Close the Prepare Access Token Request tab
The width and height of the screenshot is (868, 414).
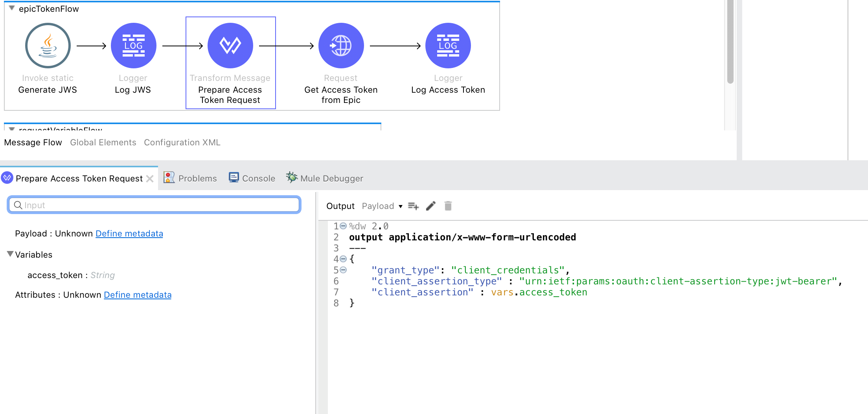click(x=150, y=179)
